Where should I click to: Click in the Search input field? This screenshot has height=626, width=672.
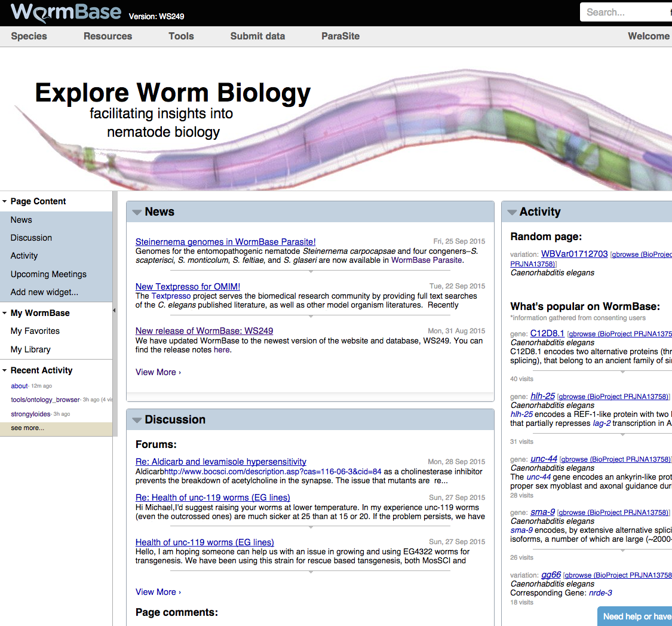point(624,12)
